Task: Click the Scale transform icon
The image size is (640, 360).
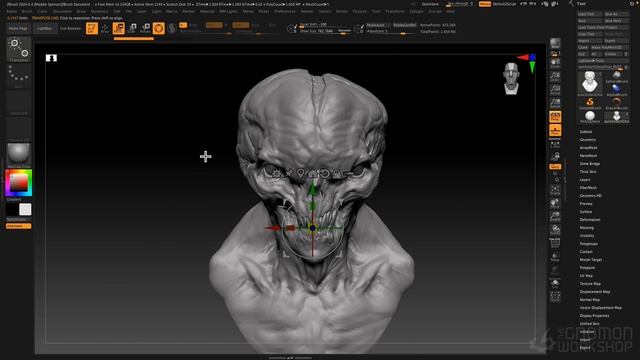Action: 132,28
